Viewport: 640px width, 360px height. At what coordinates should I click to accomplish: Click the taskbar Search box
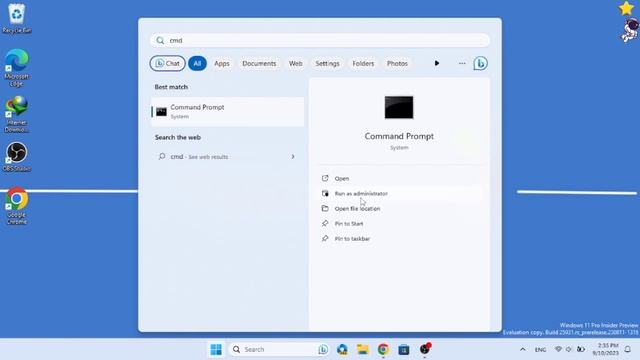279,349
